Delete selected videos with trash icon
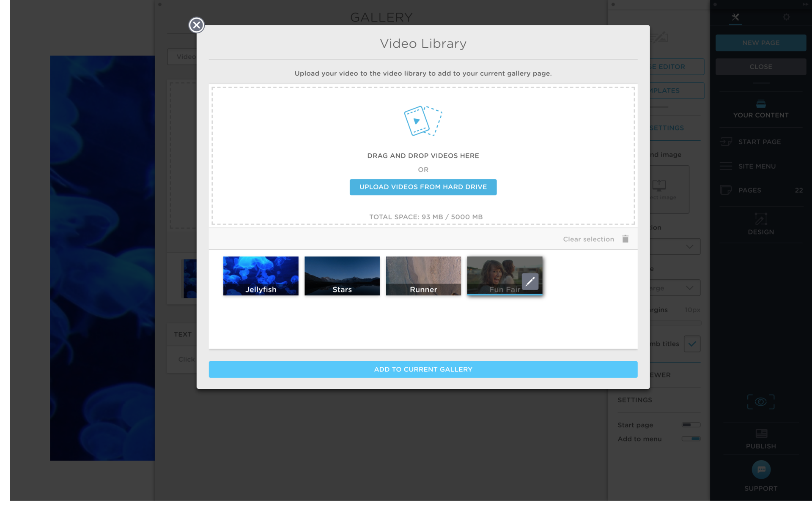812x513 pixels. [625, 239]
